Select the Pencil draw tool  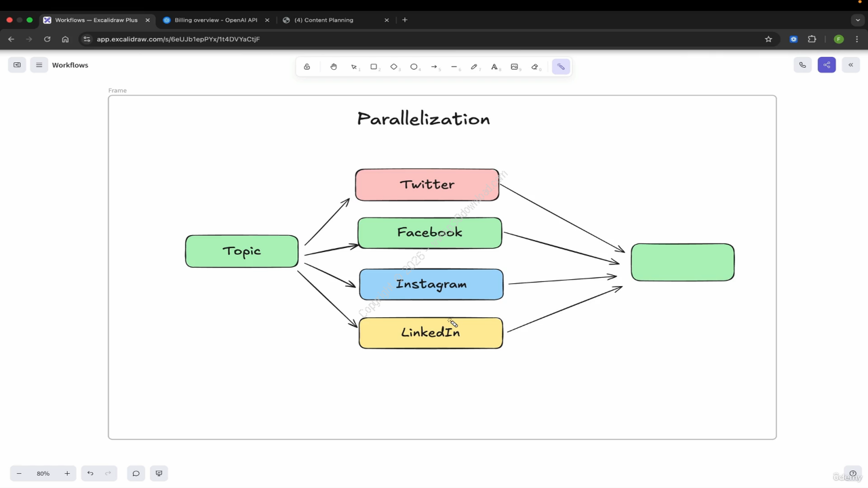coord(474,66)
